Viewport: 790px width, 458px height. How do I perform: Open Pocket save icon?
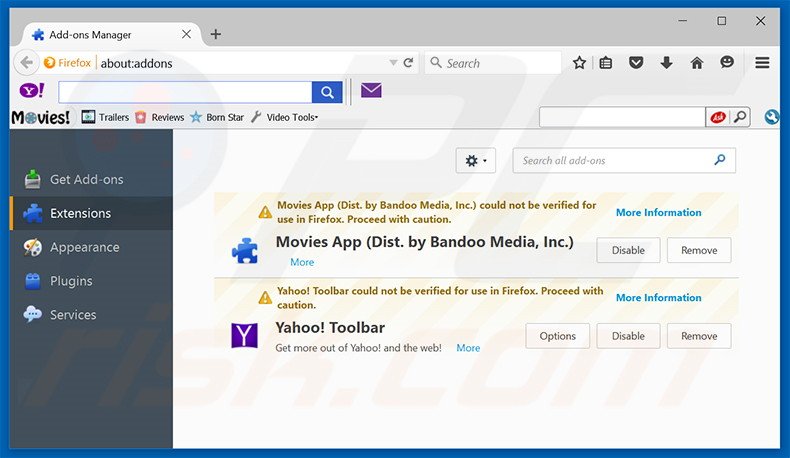pos(636,63)
